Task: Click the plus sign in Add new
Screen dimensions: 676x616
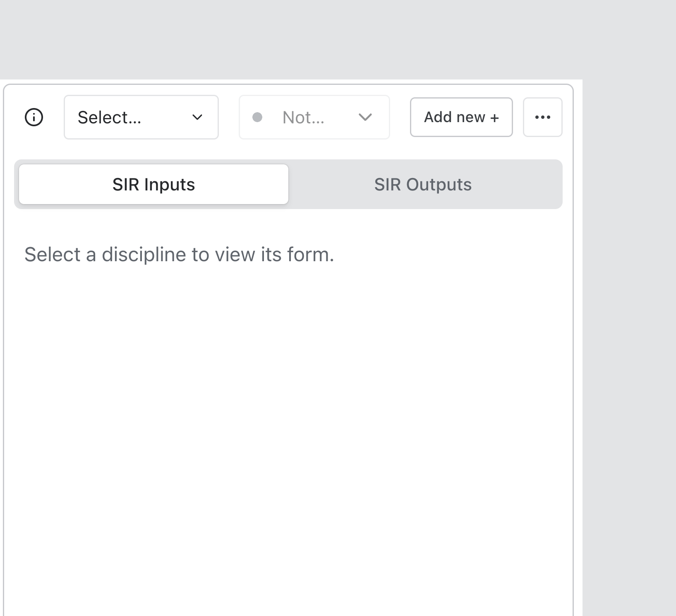Action: click(x=494, y=118)
